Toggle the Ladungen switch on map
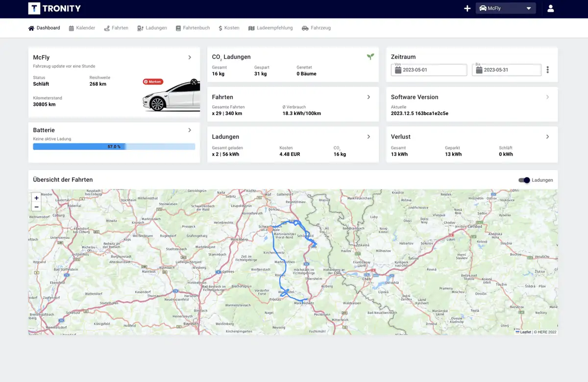The height and width of the screenshot is (382, 588). (x=524, y=180)
